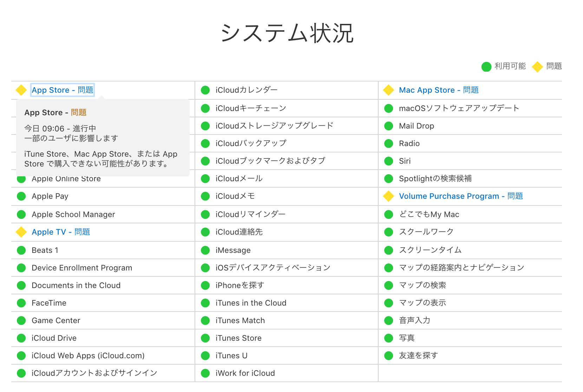Click the Documents in the Cloud text
583x392 pixels.
click(76, 286)
